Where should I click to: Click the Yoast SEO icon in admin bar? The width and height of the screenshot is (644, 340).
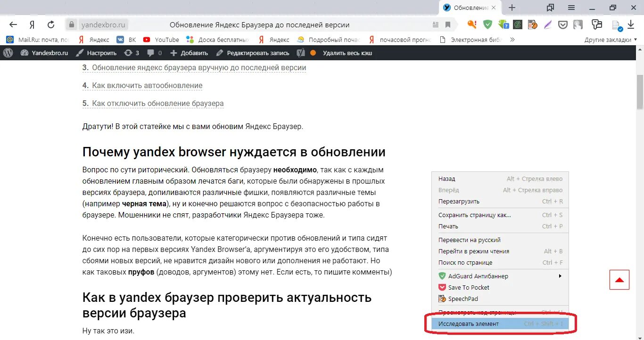tap(301, 53)
